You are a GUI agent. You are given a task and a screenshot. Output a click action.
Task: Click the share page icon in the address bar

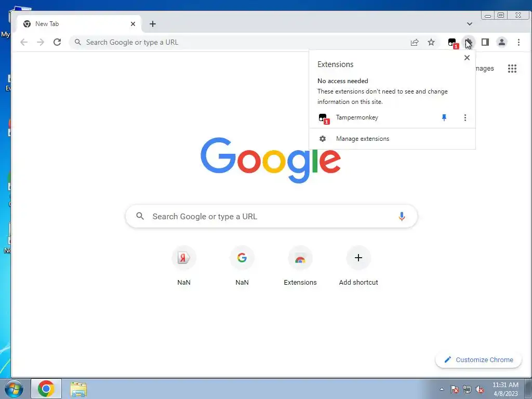tap(414, 43)
